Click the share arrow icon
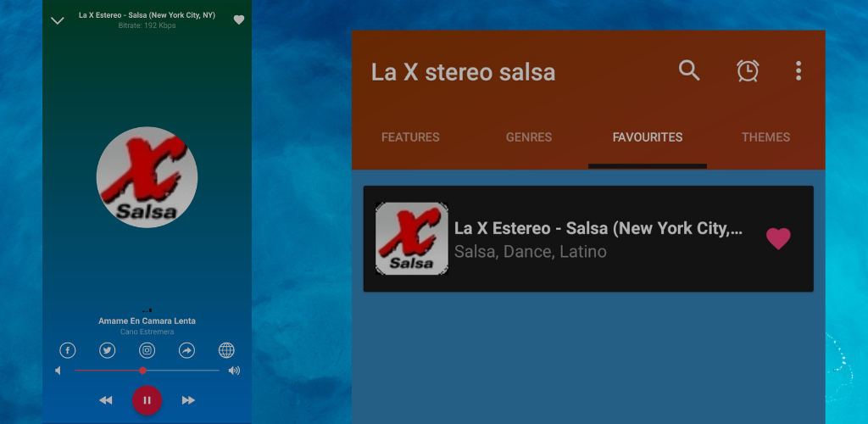The height and width of the screenshot is (424, 868). pyautogui.click(x=186, y=350)
